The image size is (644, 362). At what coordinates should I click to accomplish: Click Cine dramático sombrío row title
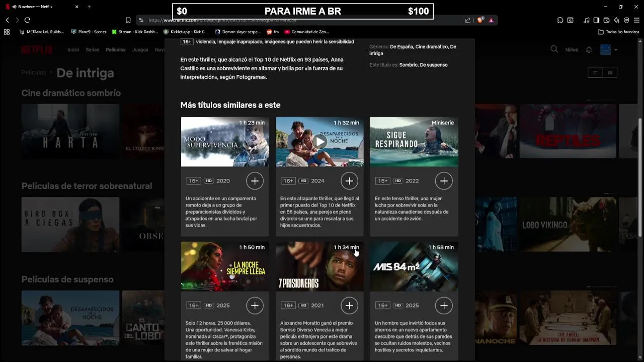pos(71,93)
